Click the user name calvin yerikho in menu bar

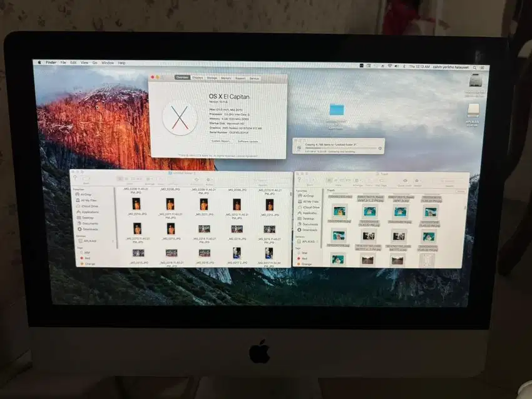pyautogui.click(x=451, y=67)
